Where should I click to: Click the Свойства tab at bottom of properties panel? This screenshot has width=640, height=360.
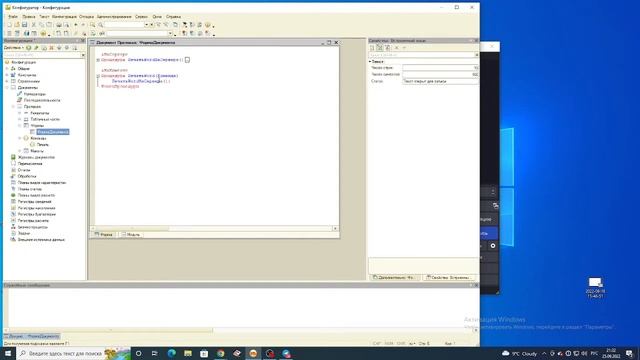click(448, 278)
